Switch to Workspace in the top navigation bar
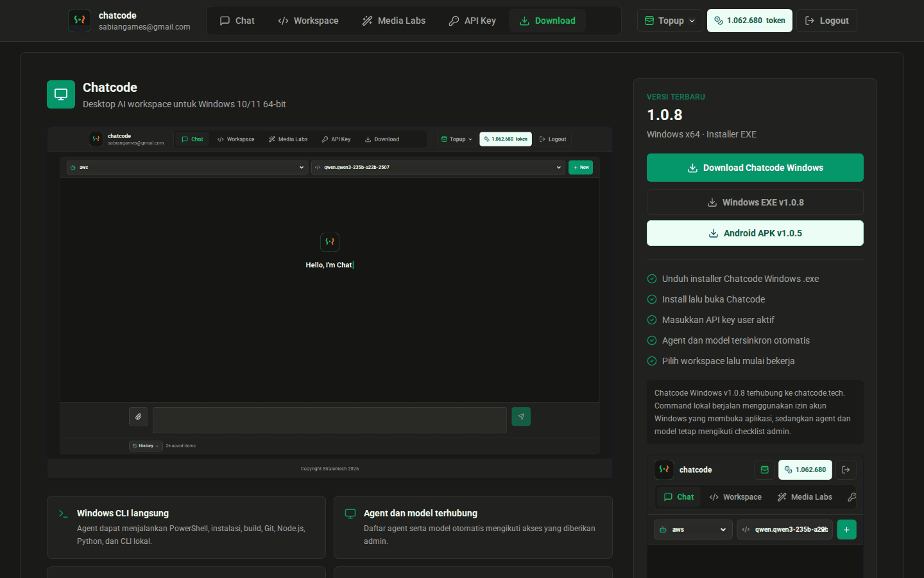The image size is (924, 578). click(308, 21)
